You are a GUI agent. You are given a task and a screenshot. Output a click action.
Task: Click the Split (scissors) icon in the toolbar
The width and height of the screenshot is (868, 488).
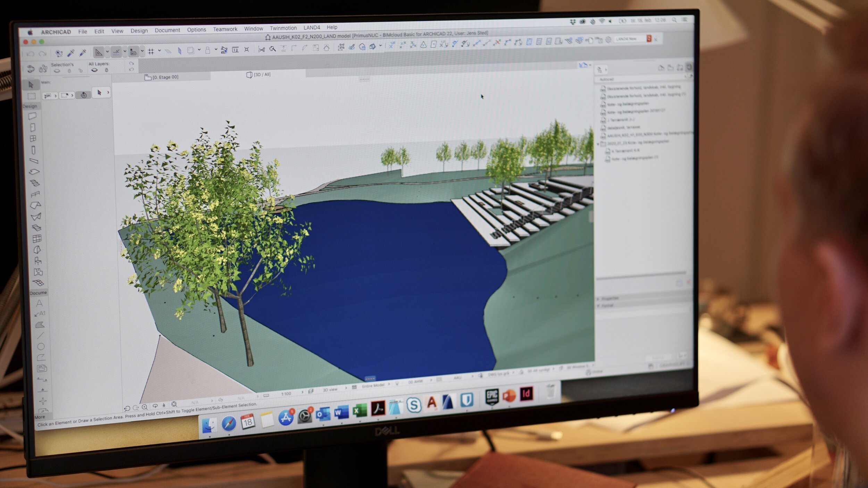261,49
